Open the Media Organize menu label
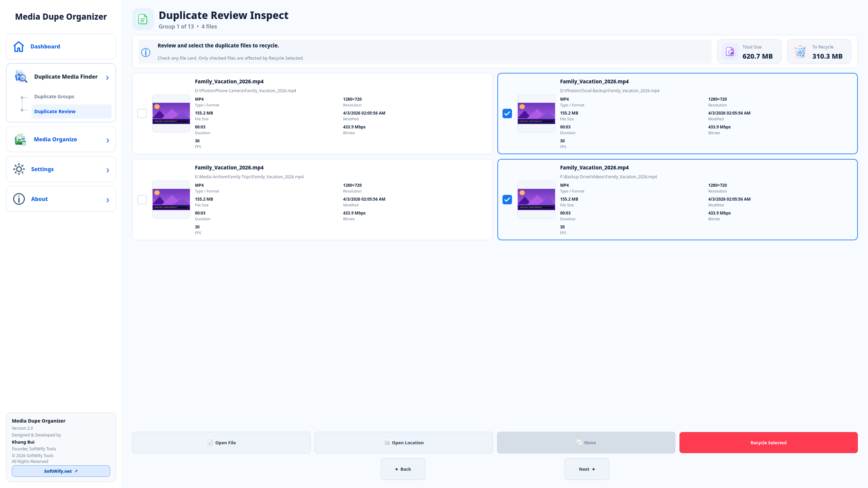 pos(55,139)
